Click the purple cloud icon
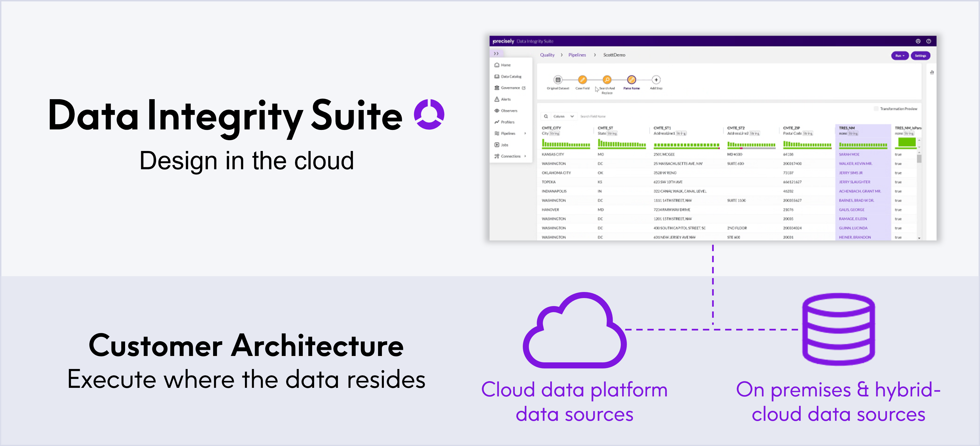The height and width of the screenshot is (446, 980). [x=575, y=330]
